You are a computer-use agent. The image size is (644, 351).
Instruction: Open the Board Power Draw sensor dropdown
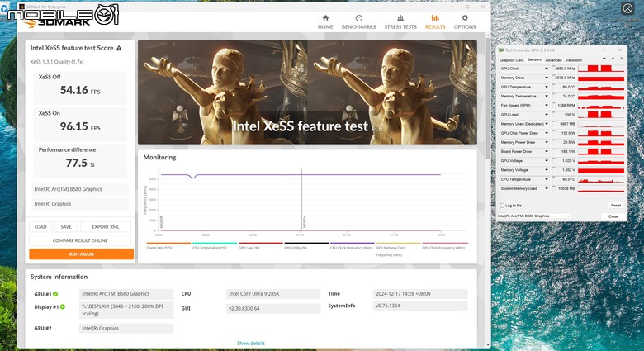pyautogui.click(x=547, y=152)
